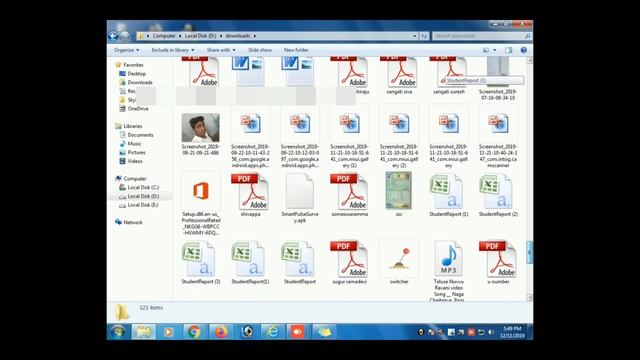Open the Music library
The width and height of the screenshot is (640, 360).
pos(134,144)
